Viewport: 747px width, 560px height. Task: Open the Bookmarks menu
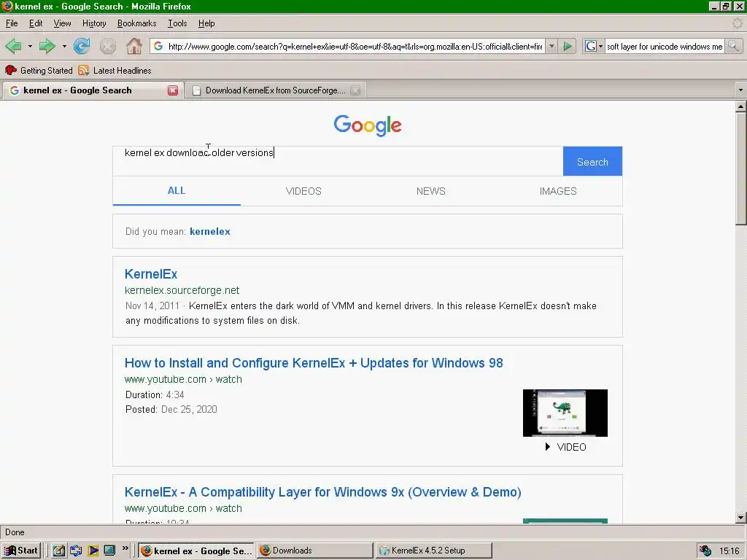136,23
